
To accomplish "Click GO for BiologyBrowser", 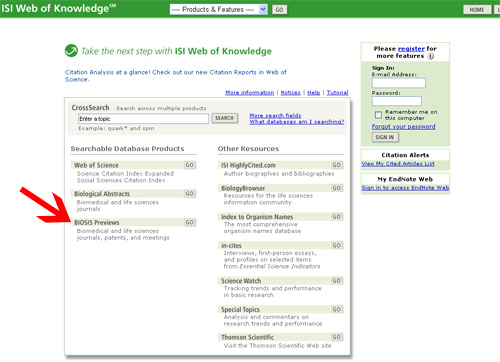I will 337,188.
